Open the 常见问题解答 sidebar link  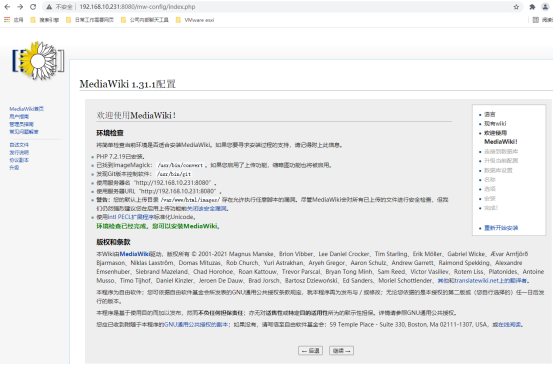(x=24, y=132)
